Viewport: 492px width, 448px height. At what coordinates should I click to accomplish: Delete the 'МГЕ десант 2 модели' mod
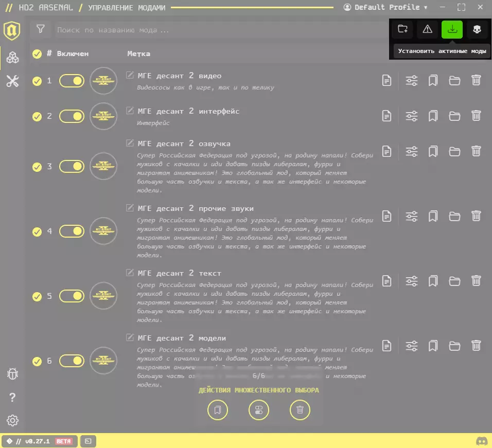point(476,346)
